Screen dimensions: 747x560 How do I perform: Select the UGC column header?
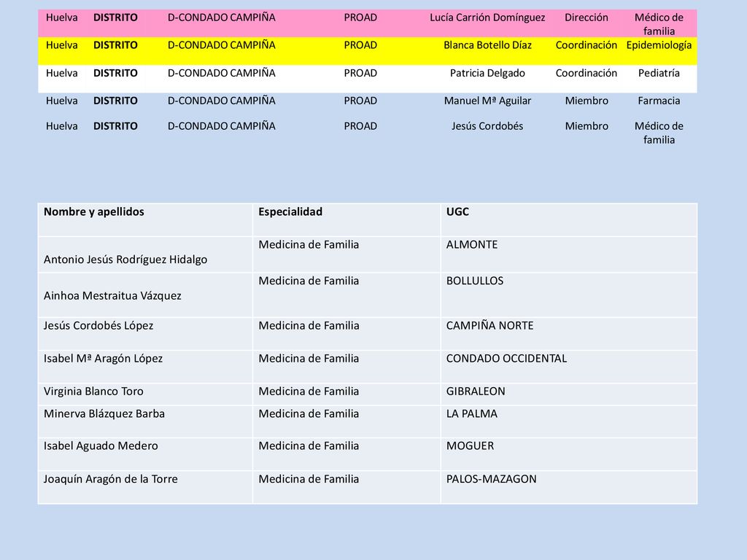(x=457, y=212)
